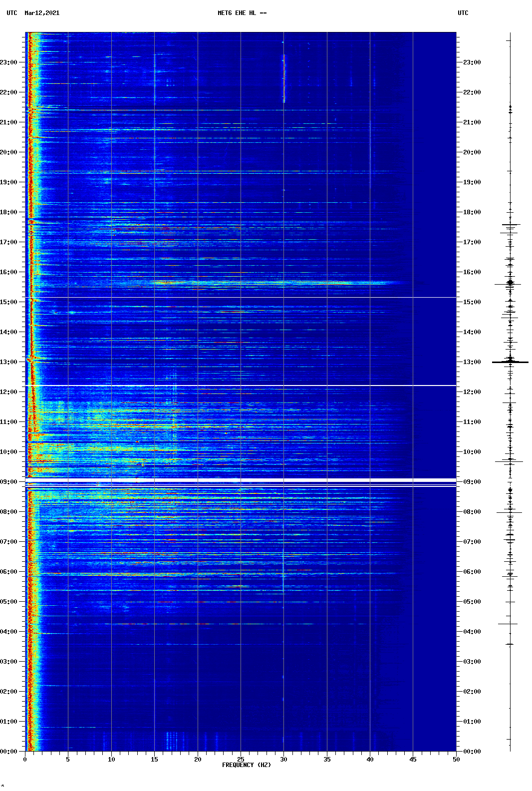The image size is (532, 791).
Task: Click the seismogram trace spike near 04:15
Action: coord(508,624)
